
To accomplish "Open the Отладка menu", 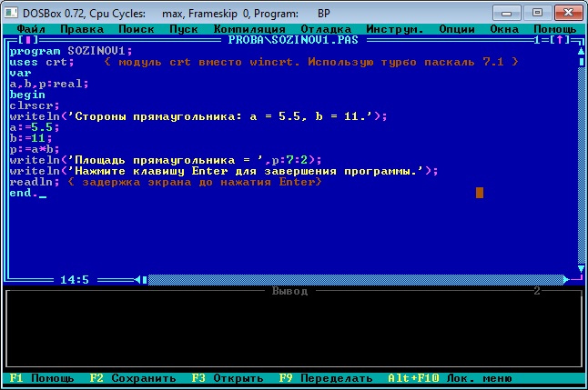I will pyautogui.click(x=326, y=29).
